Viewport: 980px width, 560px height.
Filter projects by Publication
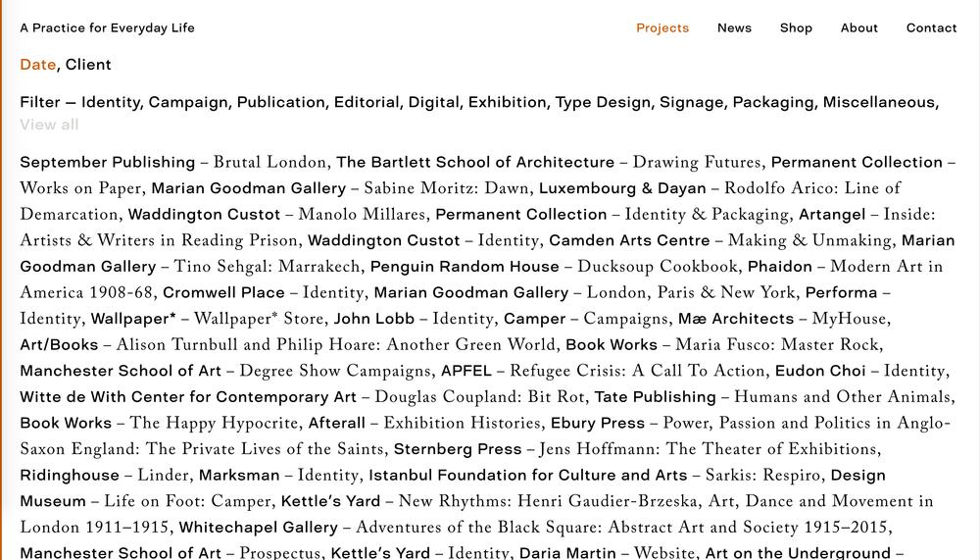280,102
